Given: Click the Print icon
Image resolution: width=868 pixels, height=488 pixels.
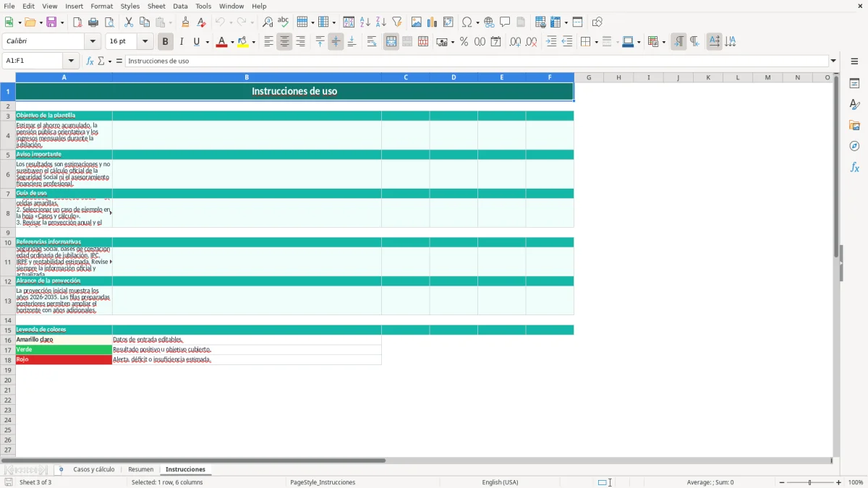Looking at the screenshot, I should coord(93,22).
